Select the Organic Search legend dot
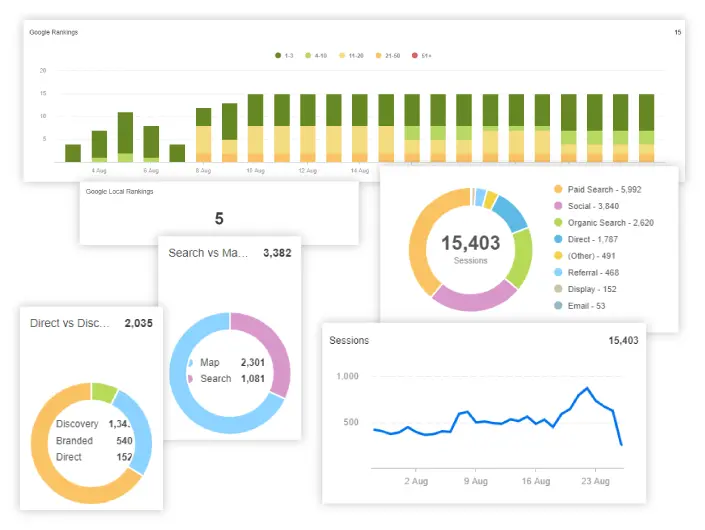This screenshot has width=705, height=530. [x=557, y=222]
